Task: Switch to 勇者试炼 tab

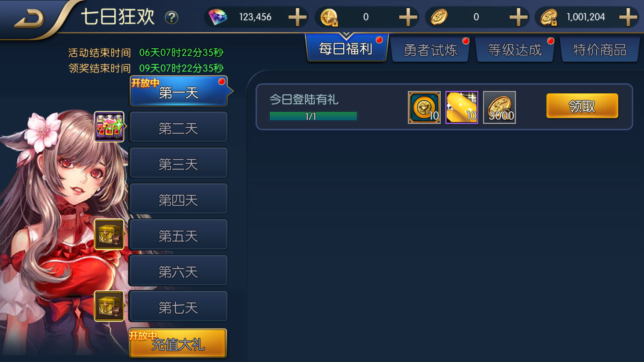Action: 430,50
